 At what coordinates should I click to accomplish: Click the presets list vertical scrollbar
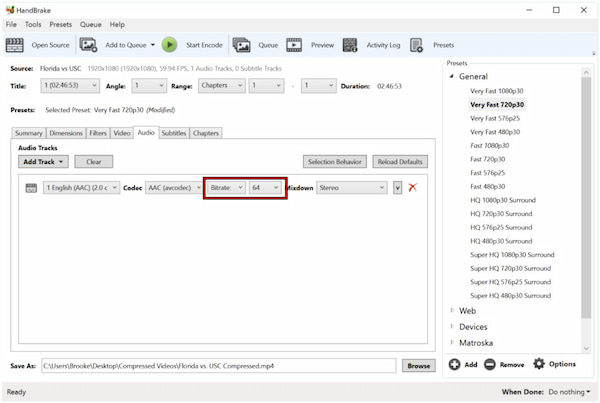click(586, 197)
